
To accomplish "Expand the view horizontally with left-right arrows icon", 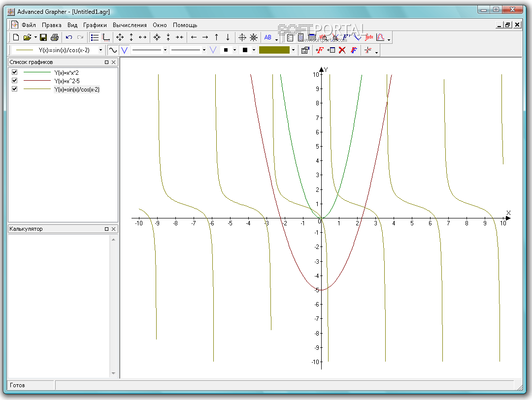I will 142,37.
